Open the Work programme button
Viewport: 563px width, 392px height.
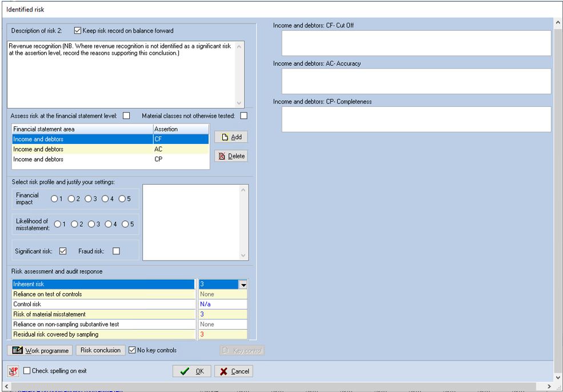(x=40, y=350)
